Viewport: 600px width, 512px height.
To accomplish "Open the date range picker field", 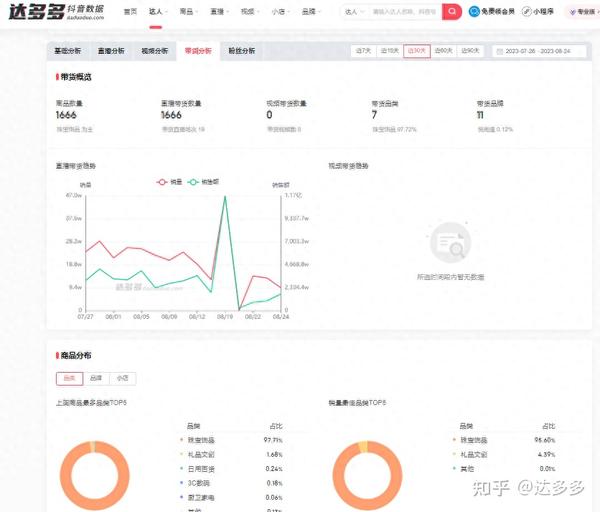I will coord(539,51).
